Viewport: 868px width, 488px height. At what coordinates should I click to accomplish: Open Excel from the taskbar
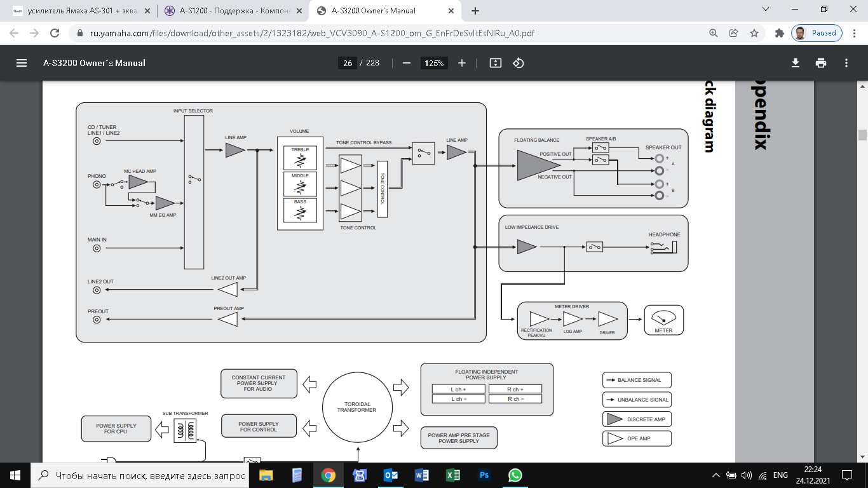click(452, 475)
